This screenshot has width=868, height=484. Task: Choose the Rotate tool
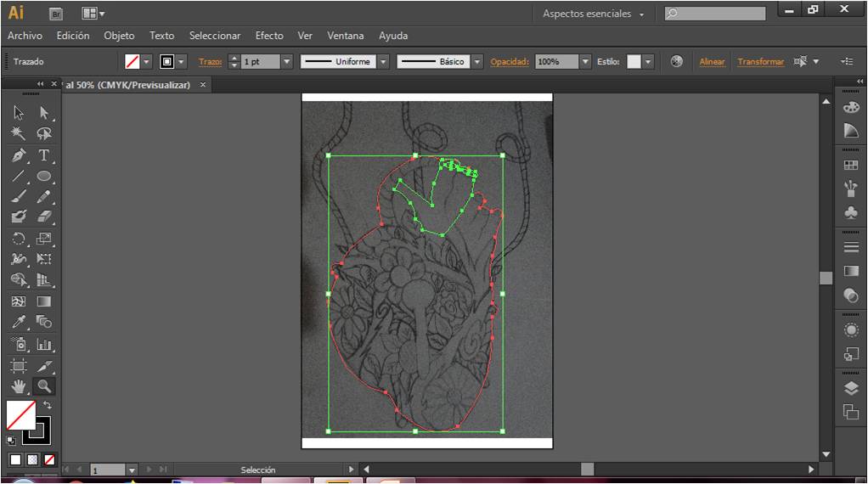(x=19, y=239)
